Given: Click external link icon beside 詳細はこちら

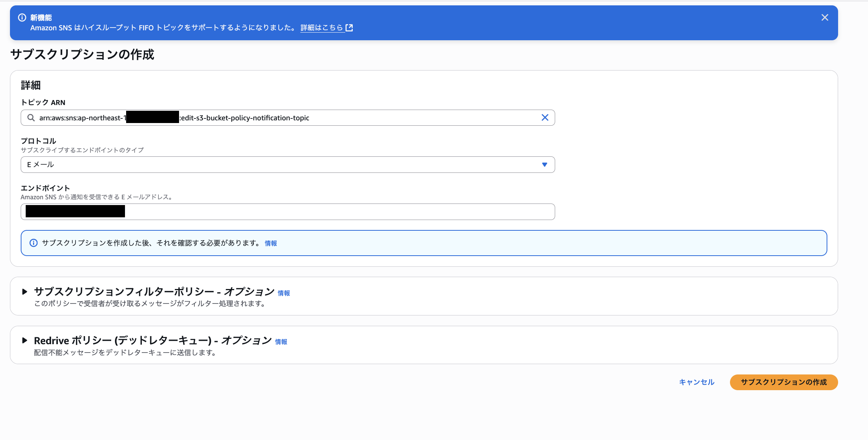Looking at the screenshot, I should point(349,28).
